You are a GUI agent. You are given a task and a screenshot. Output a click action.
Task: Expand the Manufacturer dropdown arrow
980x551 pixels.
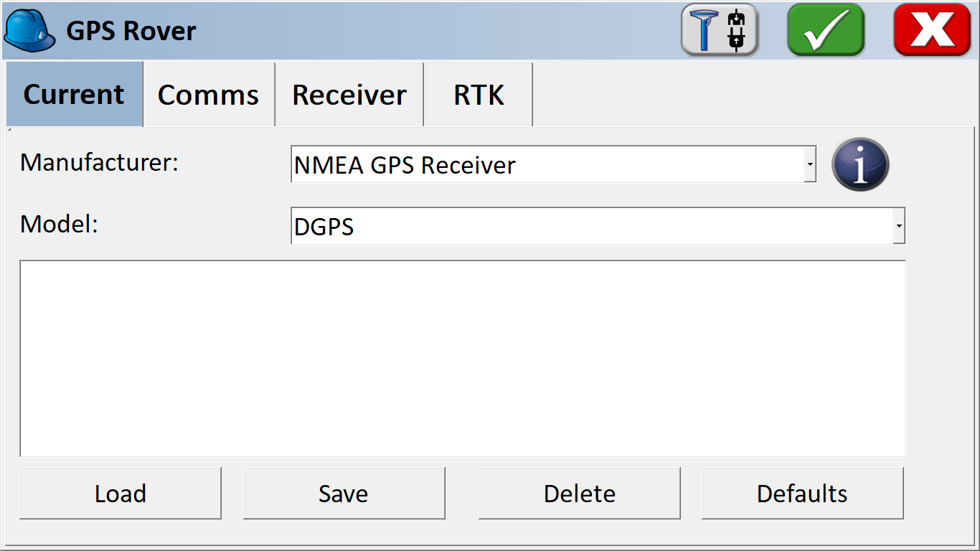(x=810, y=165)
